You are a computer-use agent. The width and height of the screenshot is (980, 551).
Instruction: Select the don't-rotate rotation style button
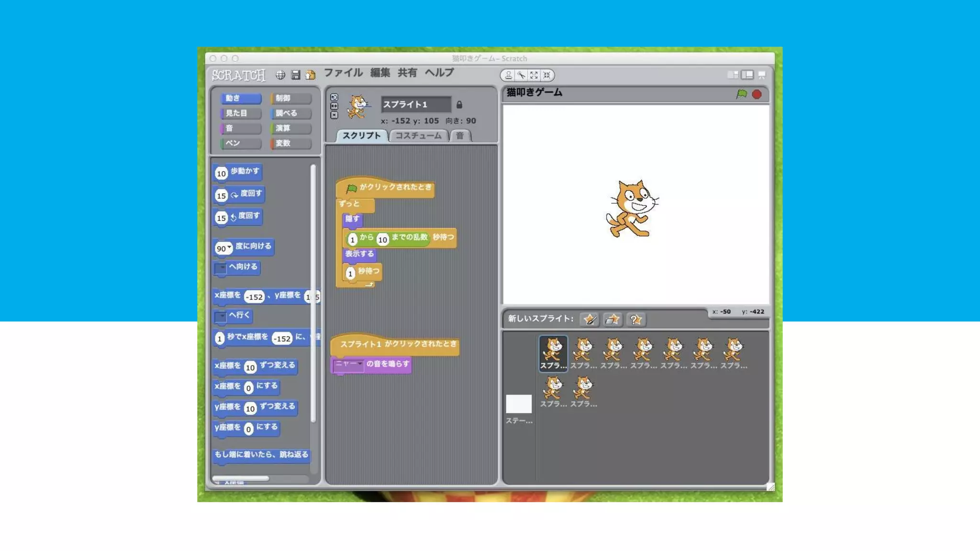334,115
